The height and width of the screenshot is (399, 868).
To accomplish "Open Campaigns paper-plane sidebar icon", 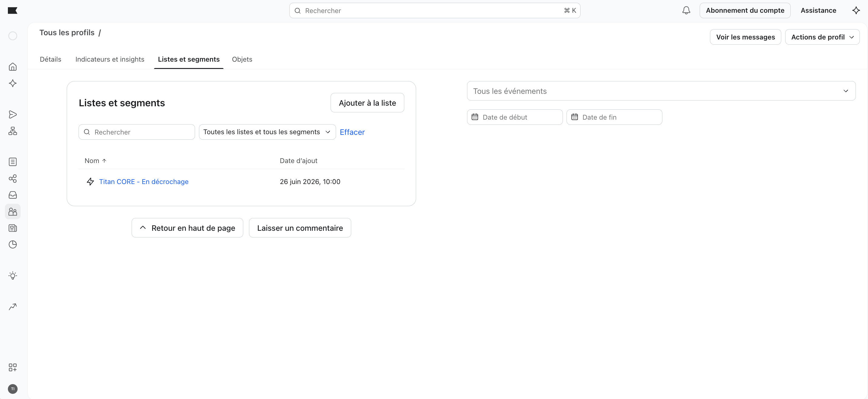I will pos(13,114).
